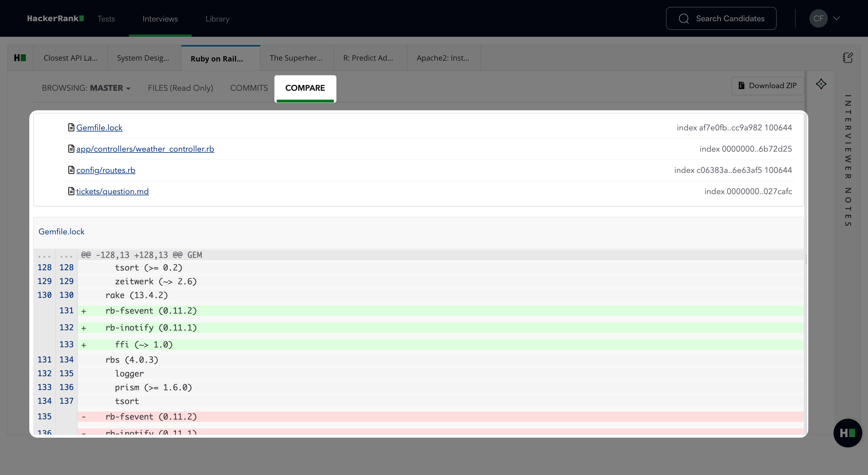Click the H home tab icon
This screenshot has width=868, height=475.
point(20,58)
